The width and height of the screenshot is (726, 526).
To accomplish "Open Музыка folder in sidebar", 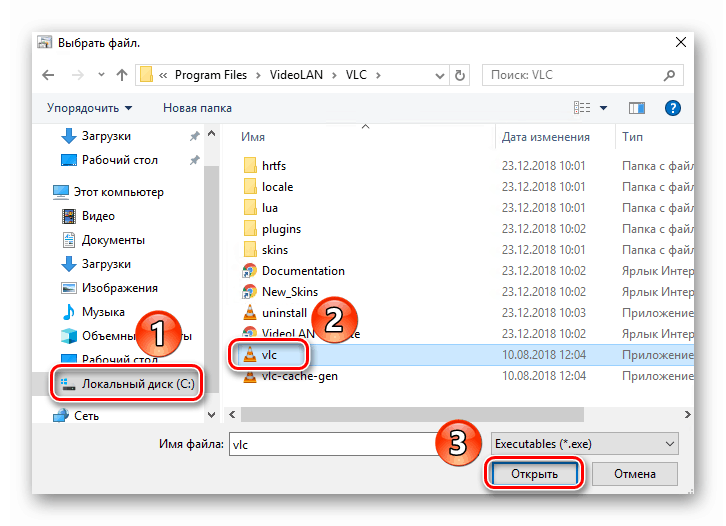I will click(93, 312).
